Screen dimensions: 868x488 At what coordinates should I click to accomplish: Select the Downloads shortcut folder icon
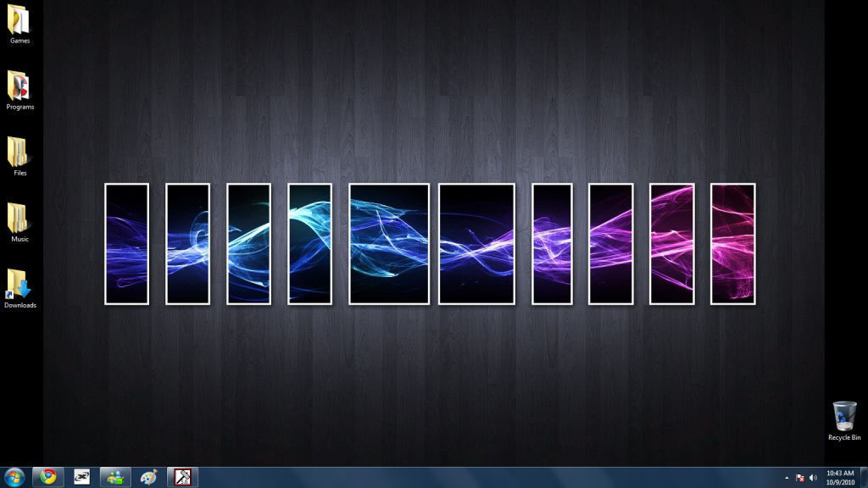tap(19, 285)
